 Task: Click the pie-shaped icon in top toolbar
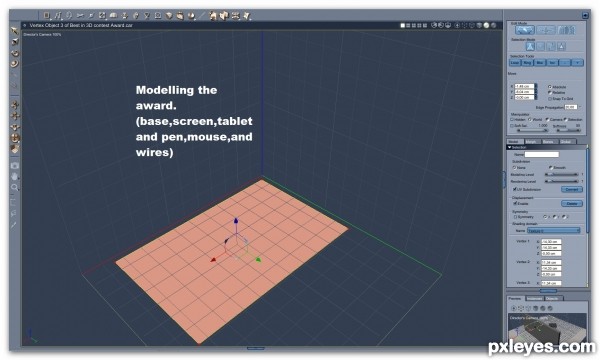(x=191, y=16)
